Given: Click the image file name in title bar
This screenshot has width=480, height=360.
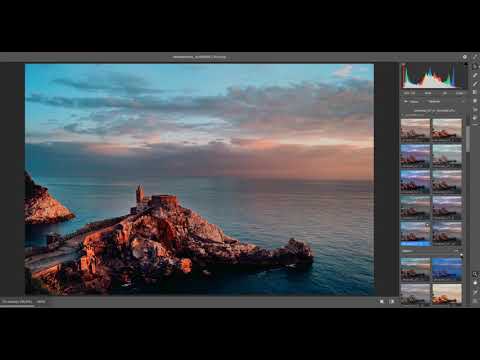Looking at the screenshot, I should 199,57.
